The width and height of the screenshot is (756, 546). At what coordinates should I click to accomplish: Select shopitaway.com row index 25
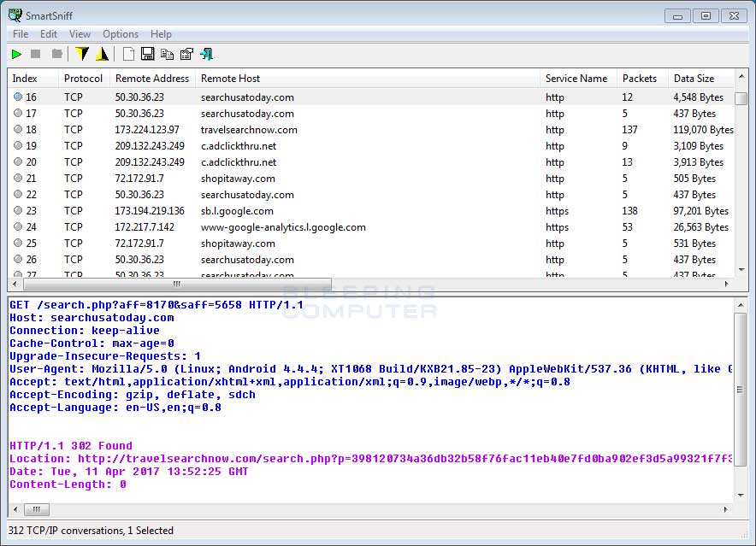click(x=371, y=244)
